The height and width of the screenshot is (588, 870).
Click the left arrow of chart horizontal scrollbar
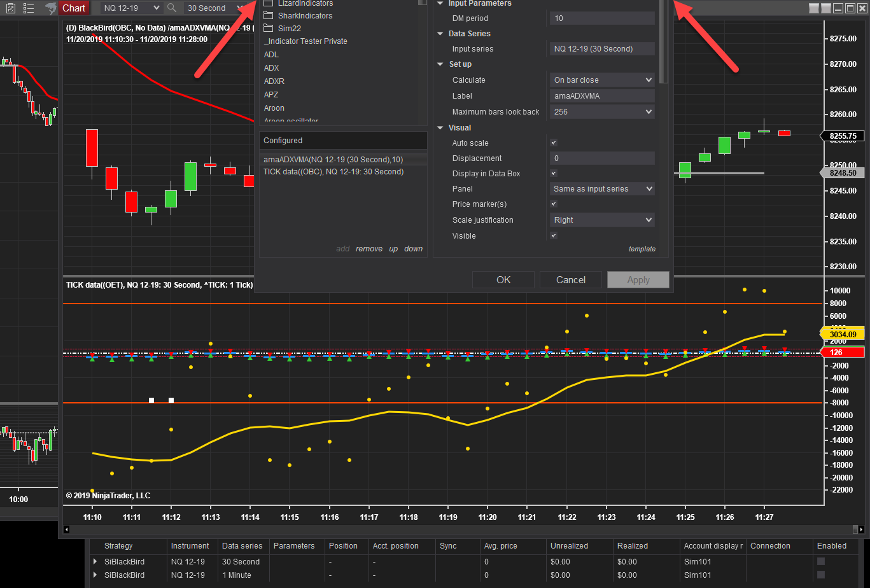67,529
